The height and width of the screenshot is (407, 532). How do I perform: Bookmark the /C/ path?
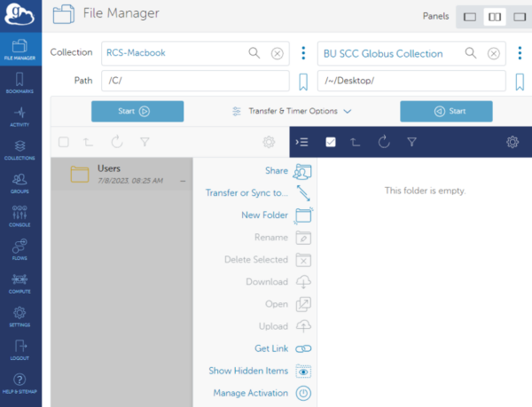point(303,82)
